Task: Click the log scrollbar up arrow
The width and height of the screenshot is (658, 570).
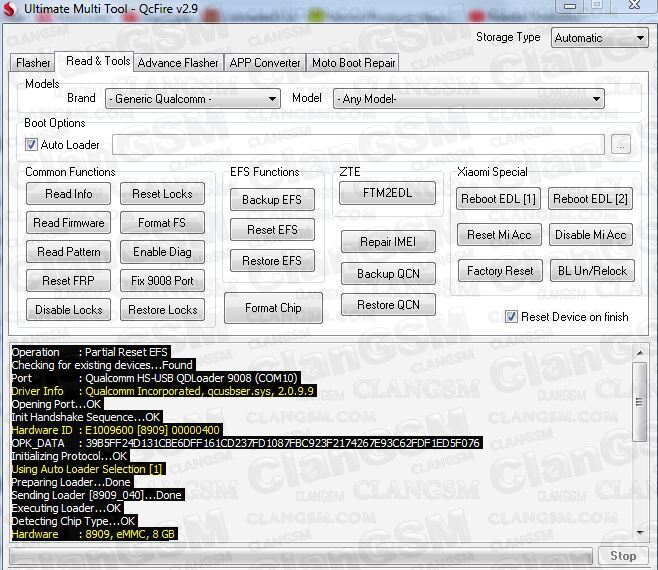Action: (640, 353)
